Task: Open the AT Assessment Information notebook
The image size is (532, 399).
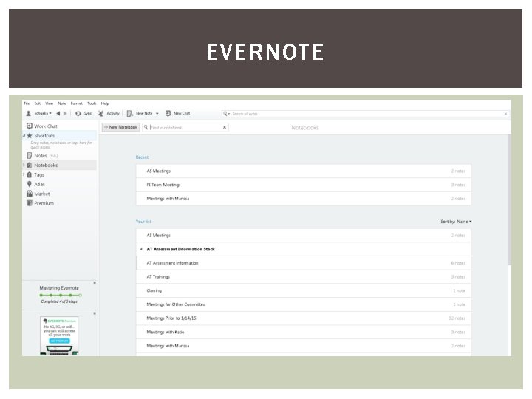Action: 304,263
